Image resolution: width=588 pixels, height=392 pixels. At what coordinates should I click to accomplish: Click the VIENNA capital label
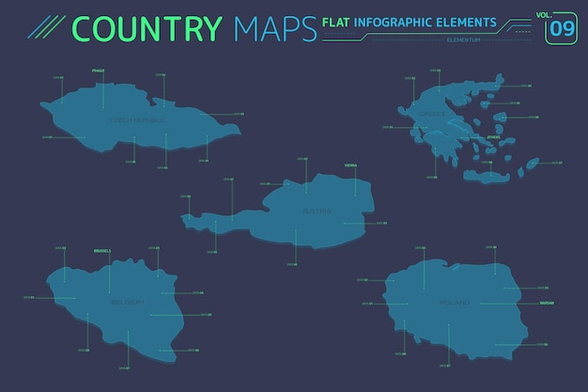coord(350,165)
